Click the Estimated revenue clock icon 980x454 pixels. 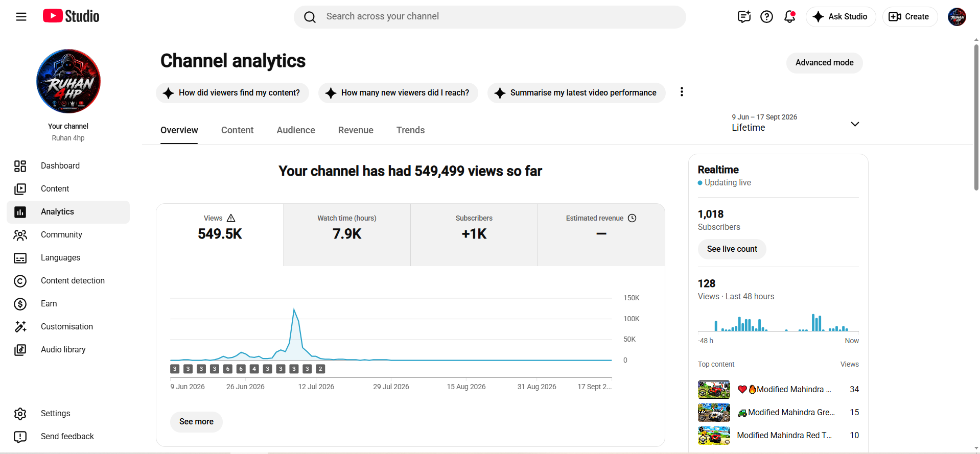tap(632, 218)
